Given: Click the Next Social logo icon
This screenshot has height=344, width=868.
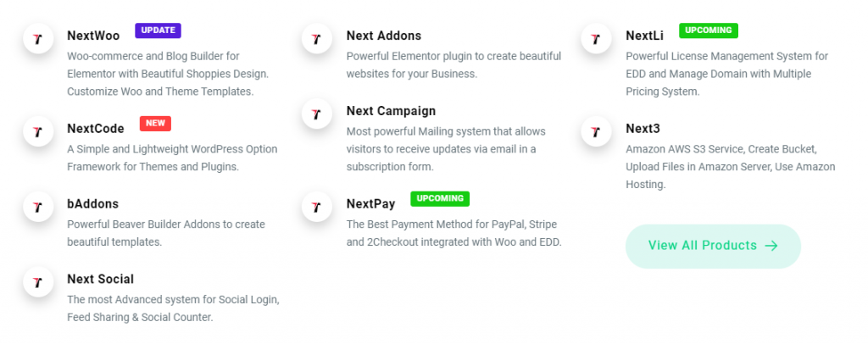Looking at the screenshot, I should click(38, 282).
